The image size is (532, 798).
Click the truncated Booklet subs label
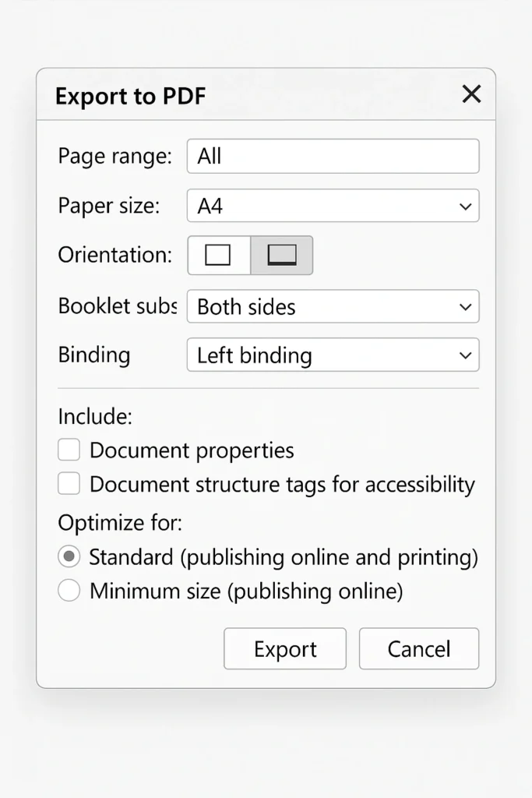[118, 306]
